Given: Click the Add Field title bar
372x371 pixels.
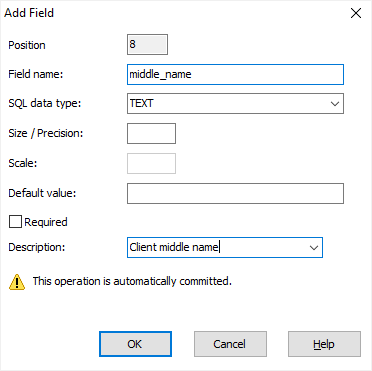Looking at the screenshot, I should pyautogui.click(x=173, y=13).
